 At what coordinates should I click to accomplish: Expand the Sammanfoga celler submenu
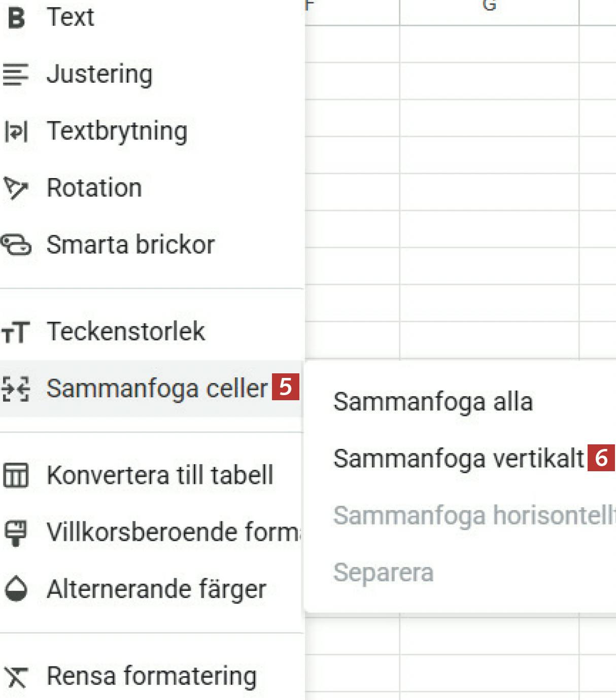[x=157, y=389]
